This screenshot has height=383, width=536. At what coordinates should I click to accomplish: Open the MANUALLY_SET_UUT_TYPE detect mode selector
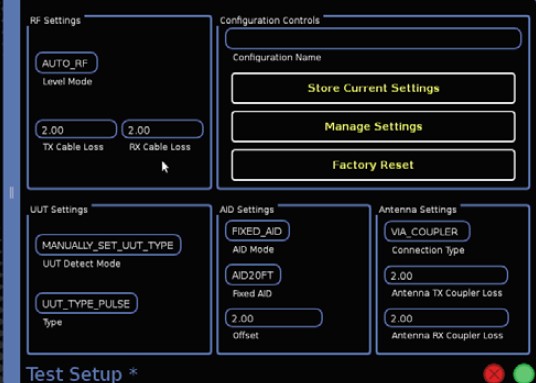[x=108, y=245]
